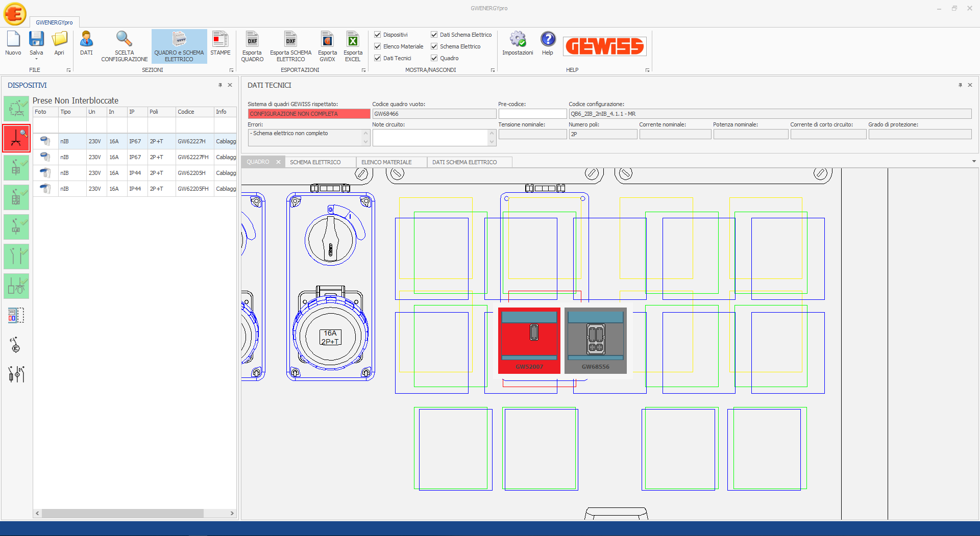Toggle Dispositivi checkbox
Viewport: 980px width, 536px height.
click(378, 35)
